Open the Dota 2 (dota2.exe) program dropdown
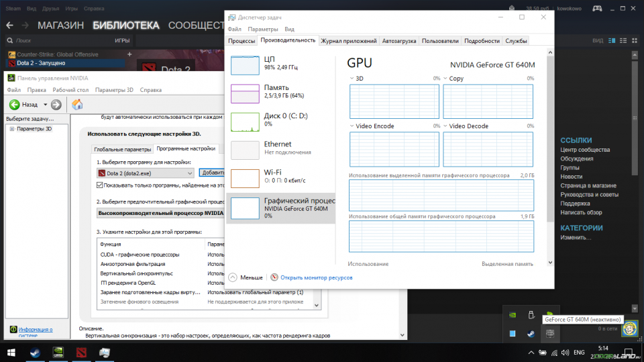The height and width of the screenshot is (362, 644). [x=146, y=173]
